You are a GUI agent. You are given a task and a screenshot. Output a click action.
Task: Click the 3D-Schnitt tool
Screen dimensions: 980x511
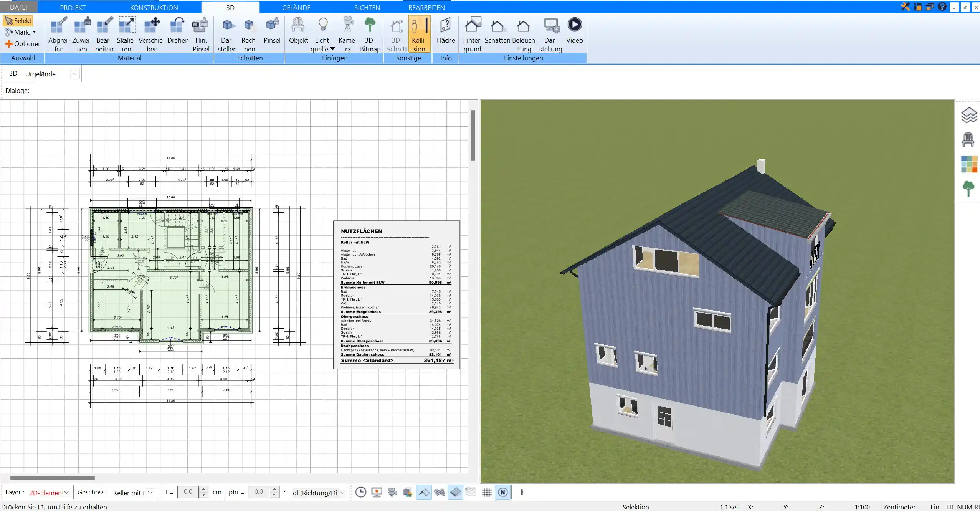[397, 35]
